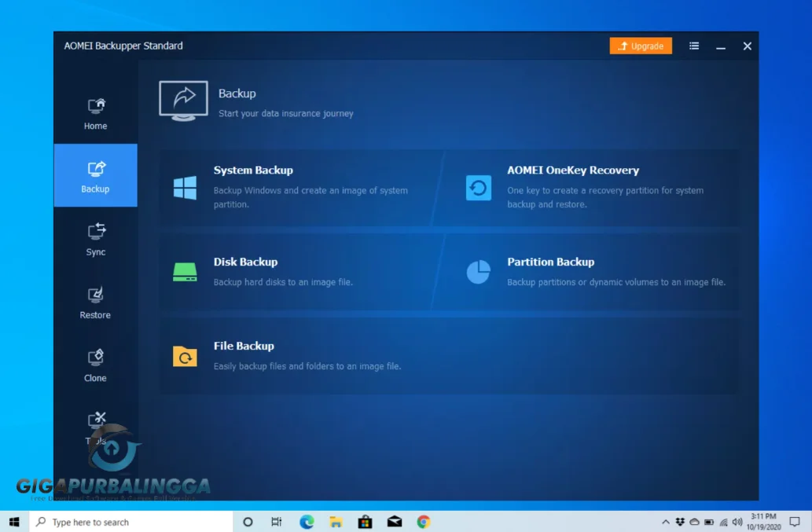Click the AOMEI Backupper Standard window title
Viewport: 812px width, 532px height.
coord(123,46)
